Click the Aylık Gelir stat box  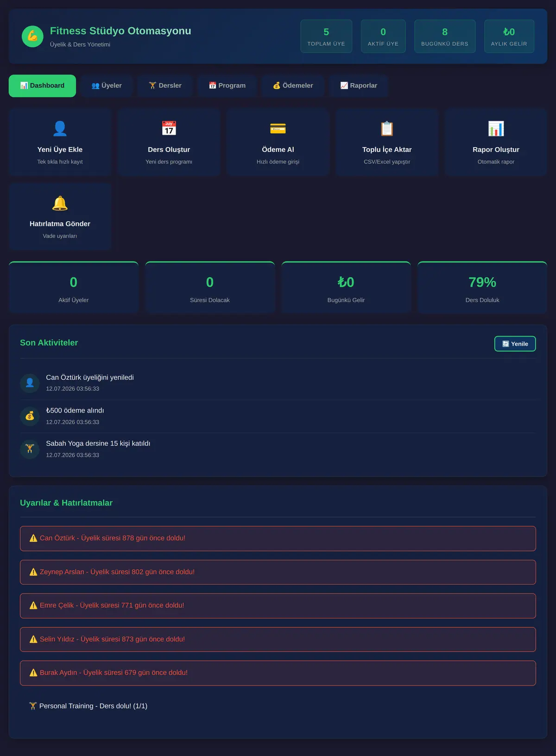click(509, 36)
